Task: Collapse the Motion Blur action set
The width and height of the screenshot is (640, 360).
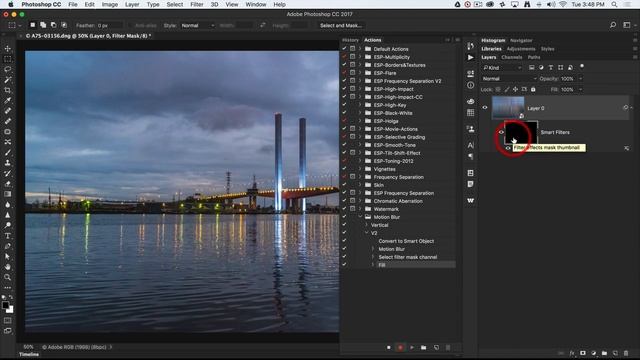Action: click(x=360, y=217)
